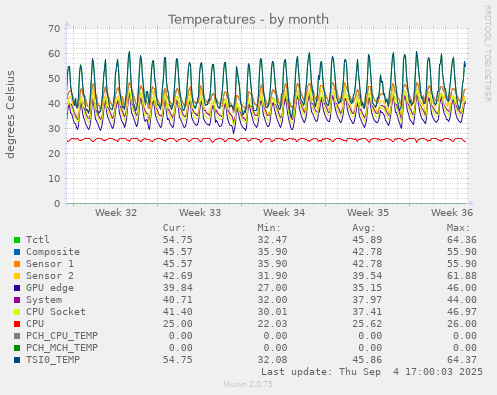The image size is (497, 395).
Task: Click the 30 value on the y-axis
Action: (54, 129)
